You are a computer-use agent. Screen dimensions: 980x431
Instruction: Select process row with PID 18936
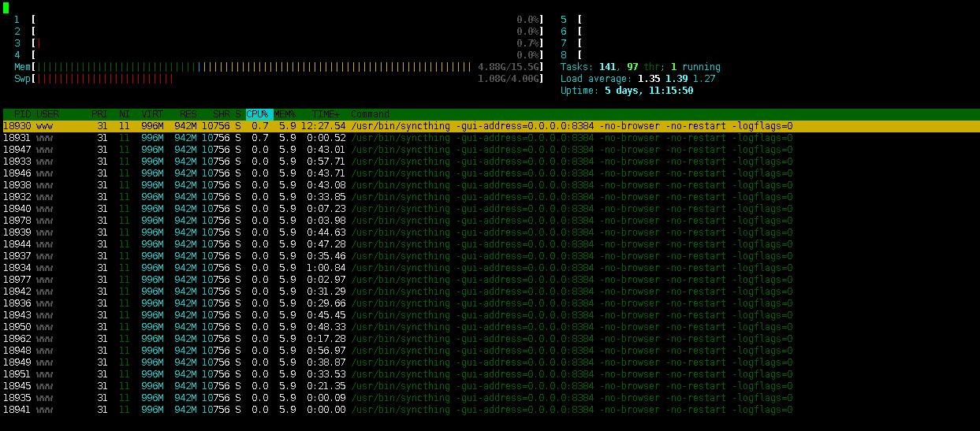tap(398, 303)
